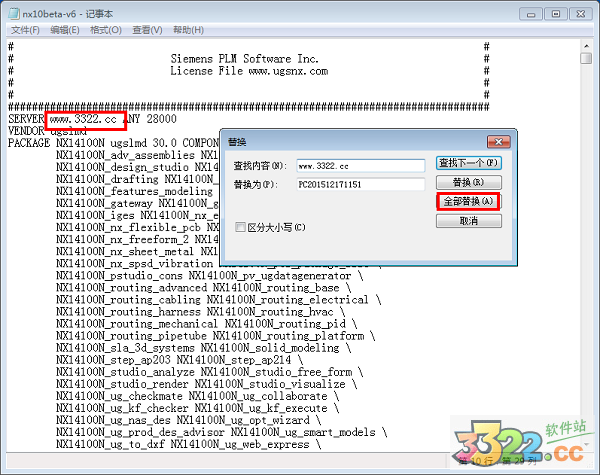Image resolution: width=600 pixels, height=475 pixels.
Task: Open the 编辑(E) menu
Action: pos(65,30)
